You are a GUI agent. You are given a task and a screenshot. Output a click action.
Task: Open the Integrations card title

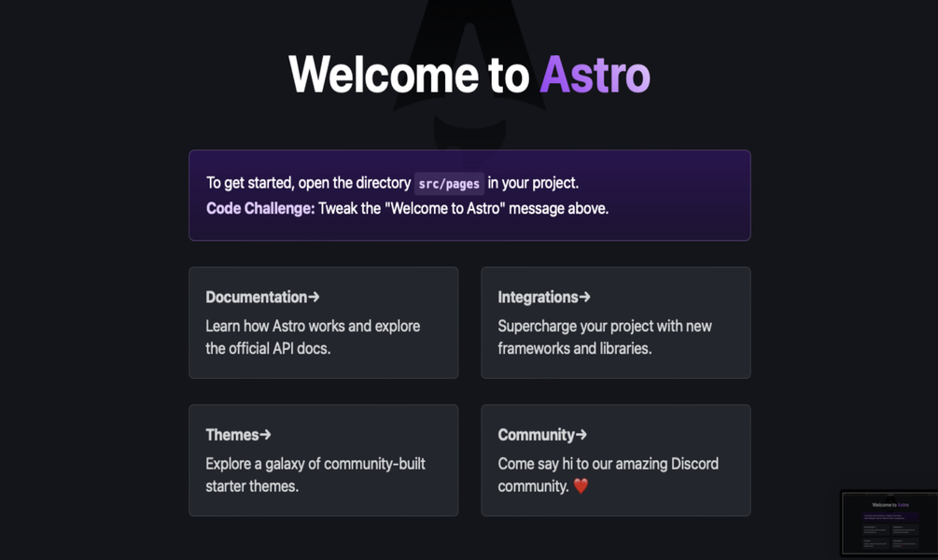537,297
